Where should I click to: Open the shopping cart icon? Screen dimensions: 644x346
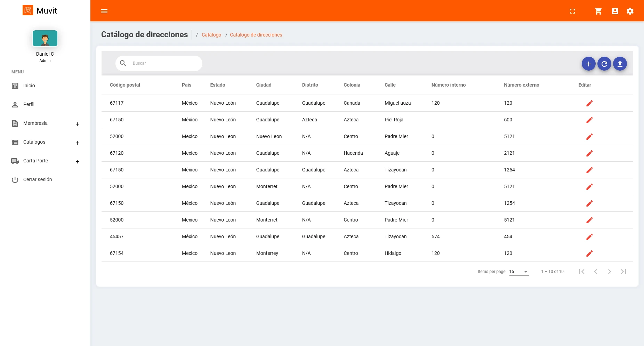(x=598, y=11)
